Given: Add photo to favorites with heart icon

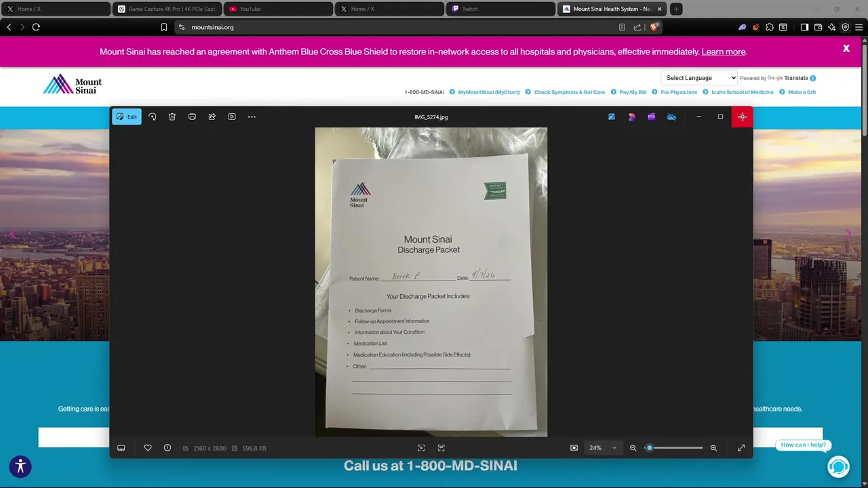Looking at the screenshot, I should pos(148,448).
